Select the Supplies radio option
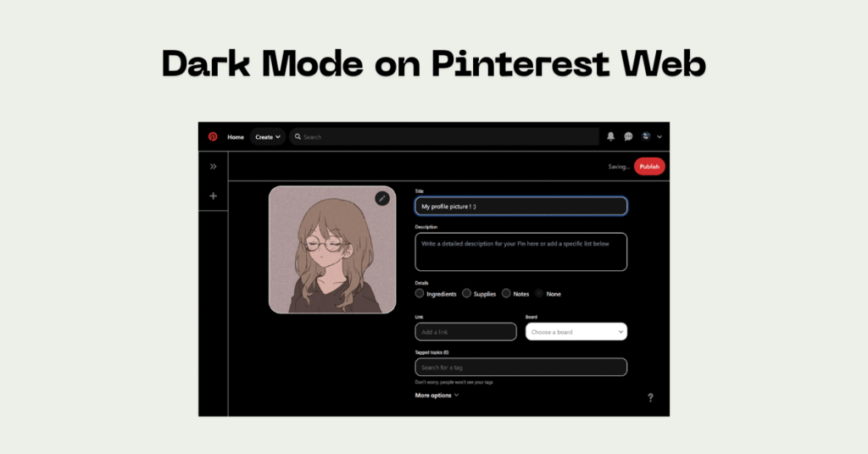 coord(467,294)
